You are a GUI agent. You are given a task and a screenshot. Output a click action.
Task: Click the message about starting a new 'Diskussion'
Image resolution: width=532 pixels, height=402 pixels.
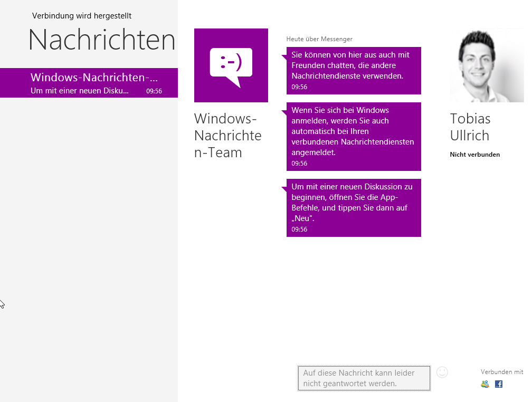[354, 208]
